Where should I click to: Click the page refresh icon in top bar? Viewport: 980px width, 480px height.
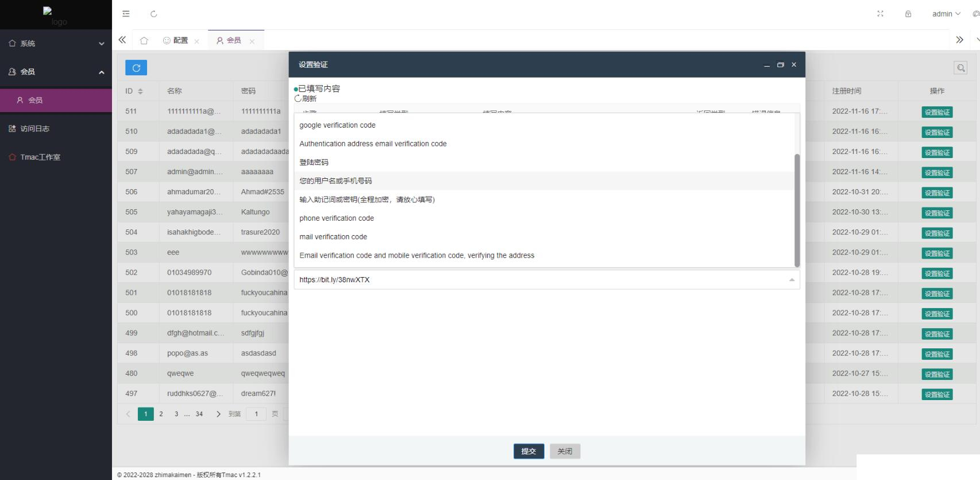click(153, 14)
